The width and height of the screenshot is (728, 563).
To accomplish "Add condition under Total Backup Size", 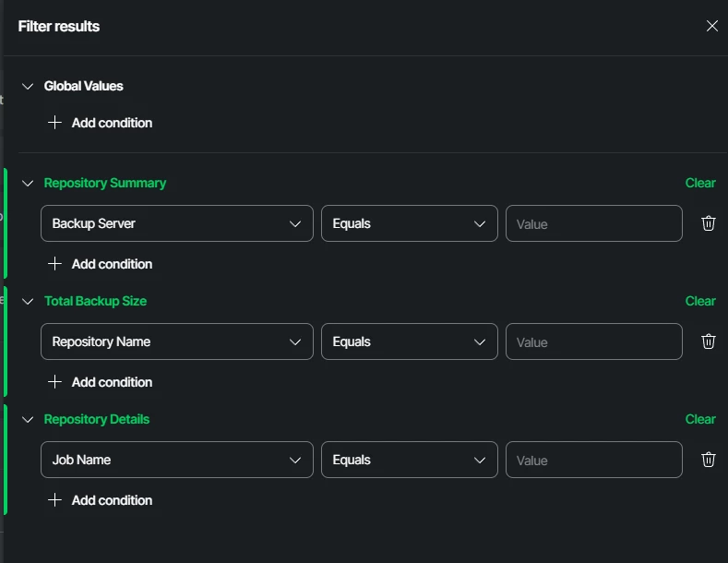I will tap(100, 382).
